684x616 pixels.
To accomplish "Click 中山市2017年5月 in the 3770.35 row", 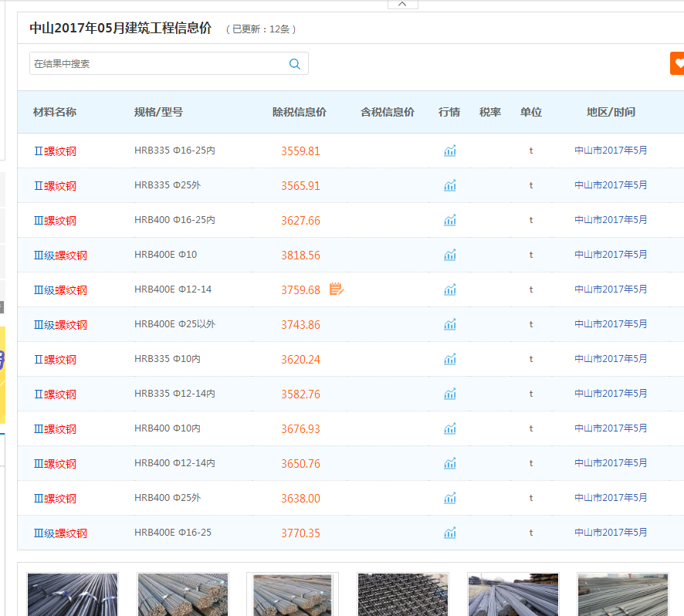I will point(611,533).
